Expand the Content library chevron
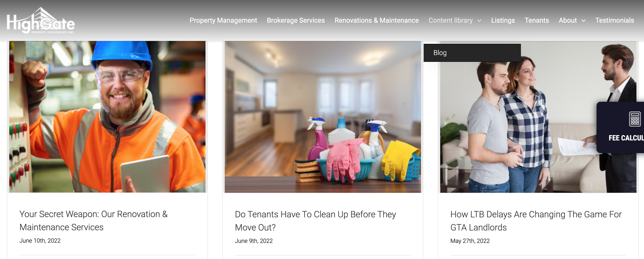 (479, 21)
